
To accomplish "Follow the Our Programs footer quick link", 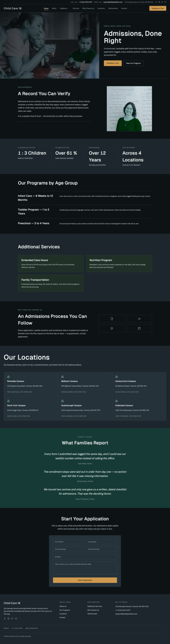I will pos(65,610).
